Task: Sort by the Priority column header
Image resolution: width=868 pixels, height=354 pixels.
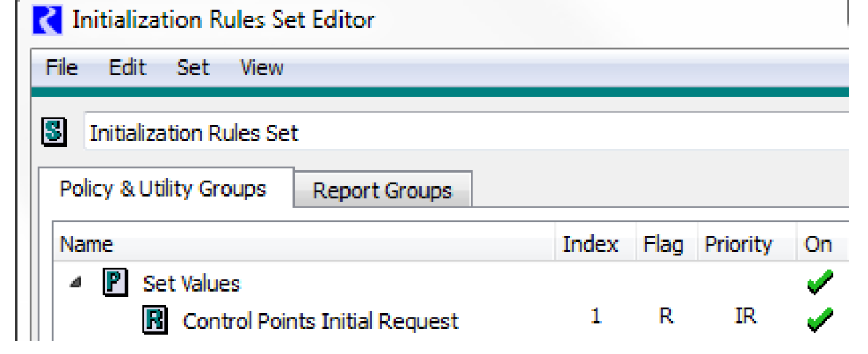Action: coord(738,244)
